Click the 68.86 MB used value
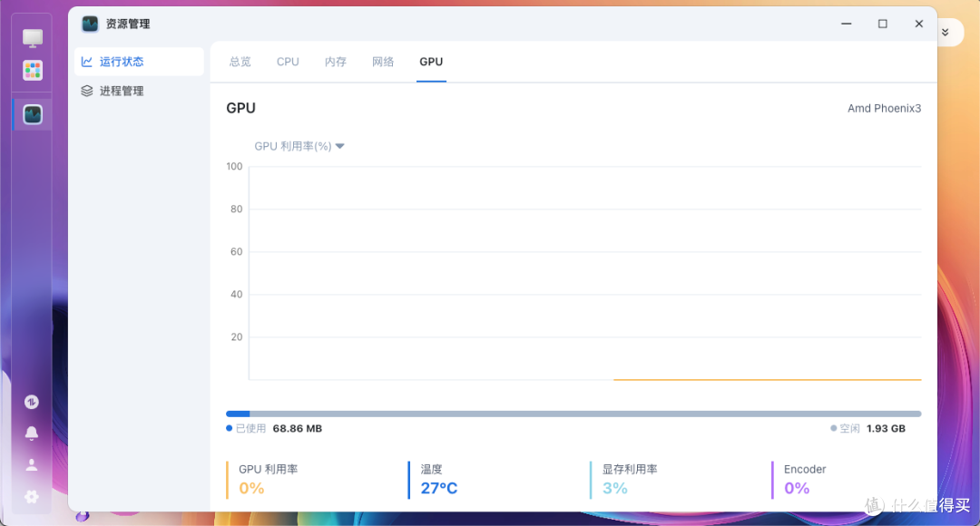 click(298, 429)
